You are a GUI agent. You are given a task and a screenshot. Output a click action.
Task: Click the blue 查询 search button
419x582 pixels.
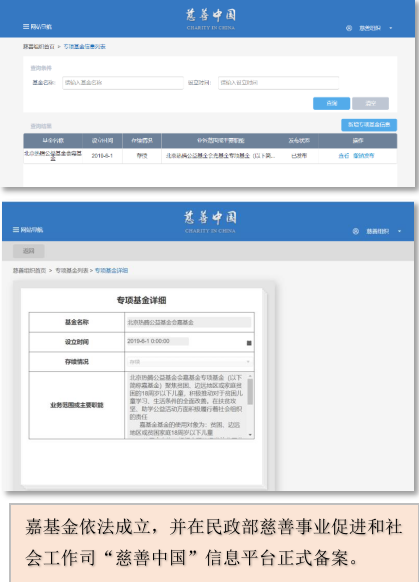click(331, 103)
